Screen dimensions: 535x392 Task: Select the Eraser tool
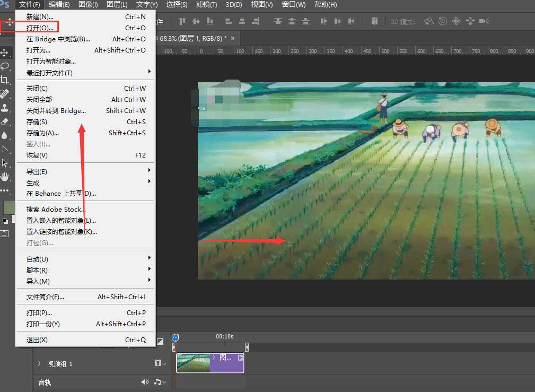pyautogui.click(x=4, y=121)
